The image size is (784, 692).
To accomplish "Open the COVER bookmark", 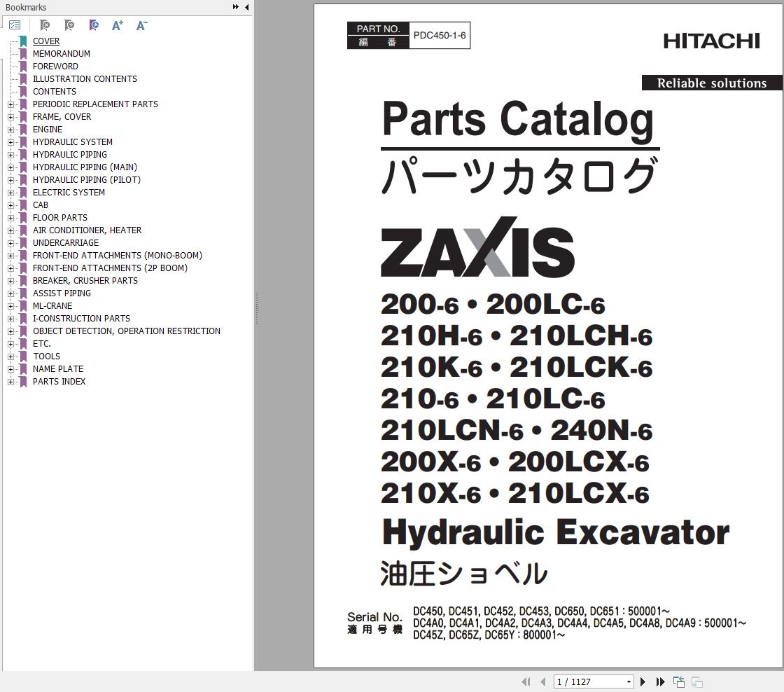I will tap(46, 41).
